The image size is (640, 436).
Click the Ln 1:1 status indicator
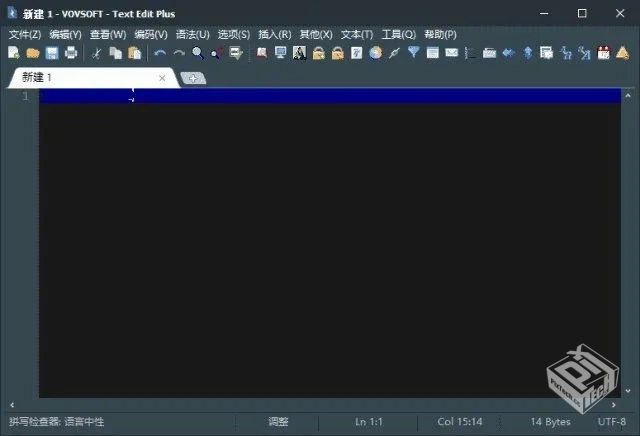(x=369, y=421)
